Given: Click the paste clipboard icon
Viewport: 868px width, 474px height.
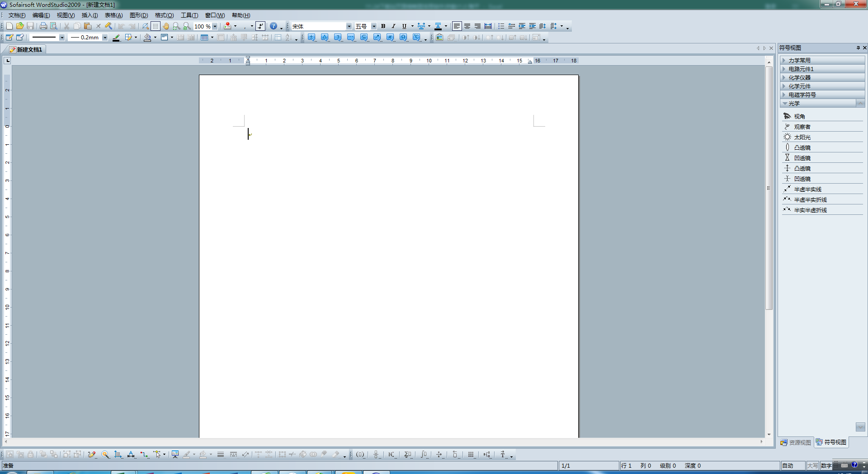Looking at the screenshot, I should (88, 26).
